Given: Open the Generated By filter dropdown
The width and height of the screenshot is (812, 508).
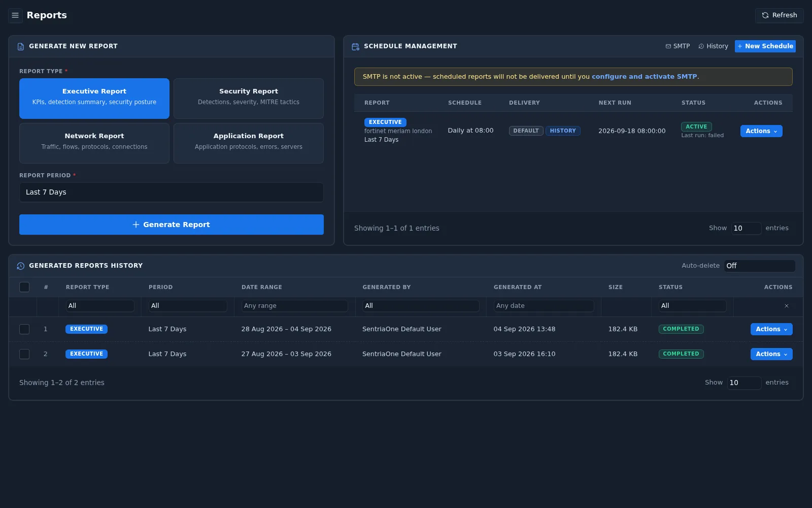Looking at the screenshot, I should pyautogui.click(x=421, y=306).
